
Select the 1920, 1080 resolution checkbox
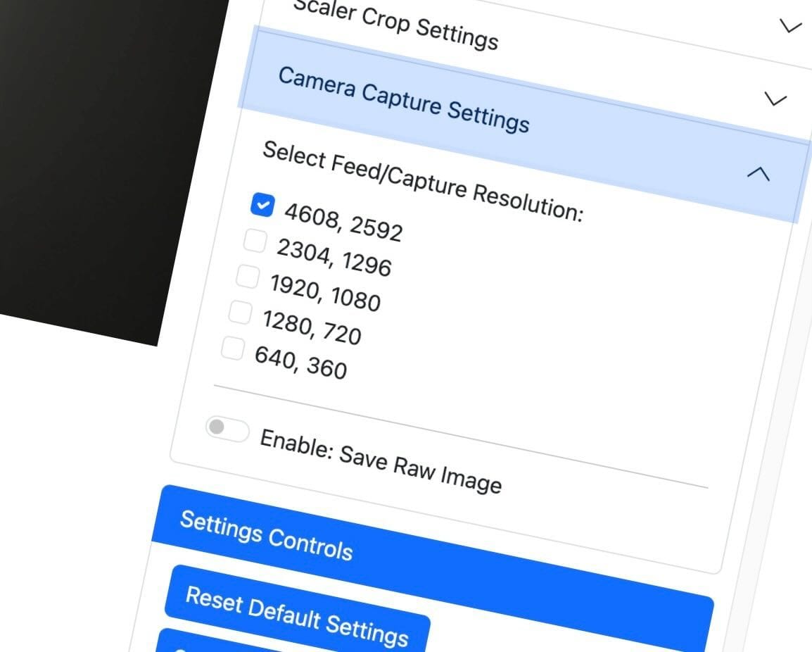(x=248, y=277)
